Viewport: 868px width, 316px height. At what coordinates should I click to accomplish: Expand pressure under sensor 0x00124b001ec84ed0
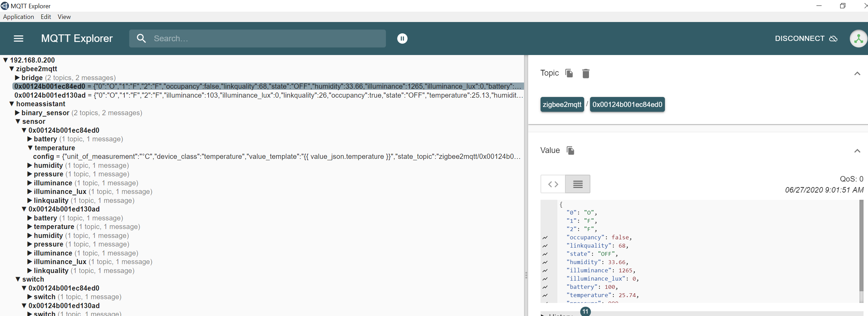point(30,174)
